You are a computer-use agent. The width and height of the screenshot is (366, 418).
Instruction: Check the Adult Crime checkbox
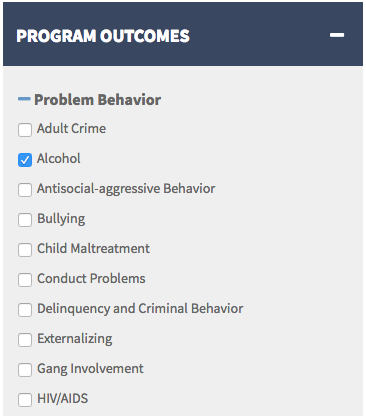coord(25,130)
